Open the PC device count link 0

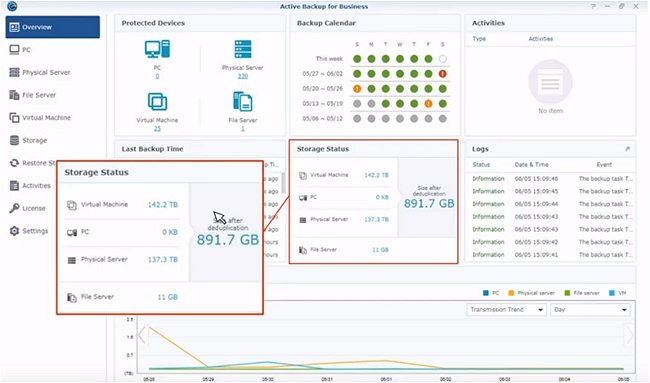click(x=157, y=76)
